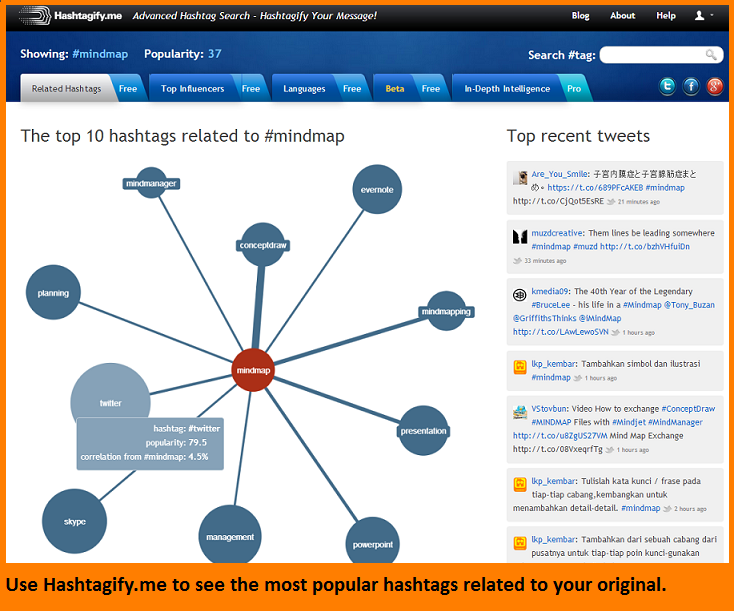734x611 pixels.
Task: Click the search magnifier icon
Action: (x=711, y=55)
